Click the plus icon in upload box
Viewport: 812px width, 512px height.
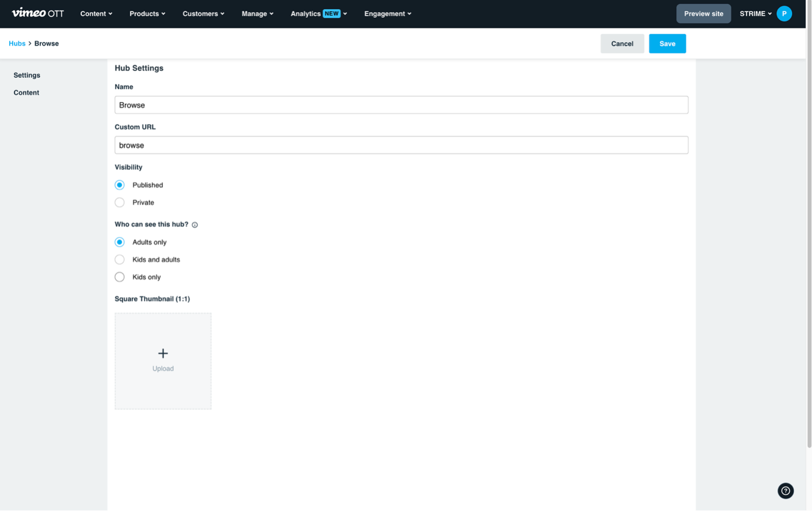tap(163, 353)
